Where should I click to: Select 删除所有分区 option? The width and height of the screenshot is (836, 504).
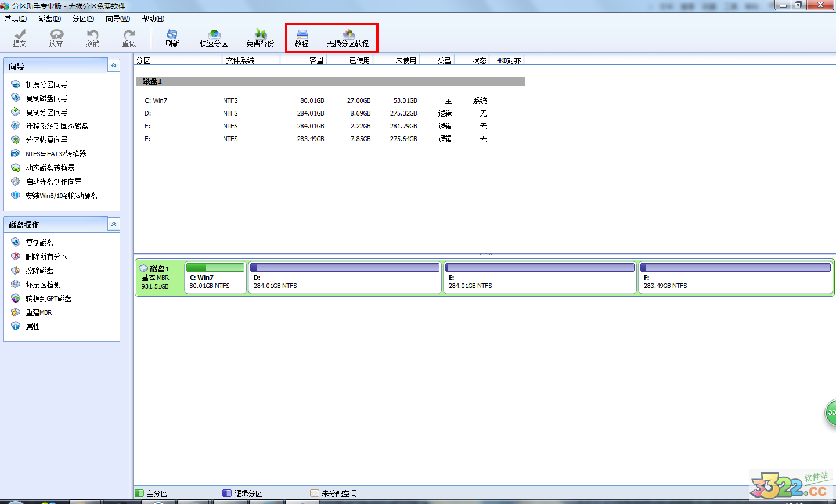(x=46, y=257)
